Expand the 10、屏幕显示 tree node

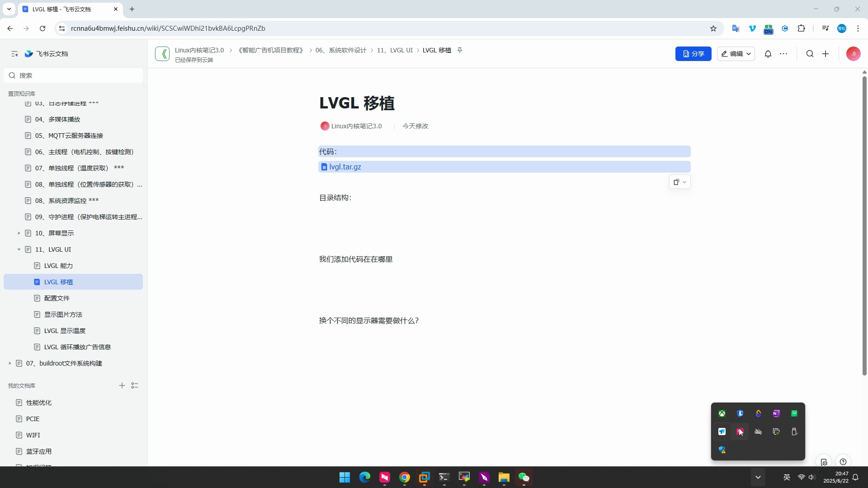pos(19,233)
